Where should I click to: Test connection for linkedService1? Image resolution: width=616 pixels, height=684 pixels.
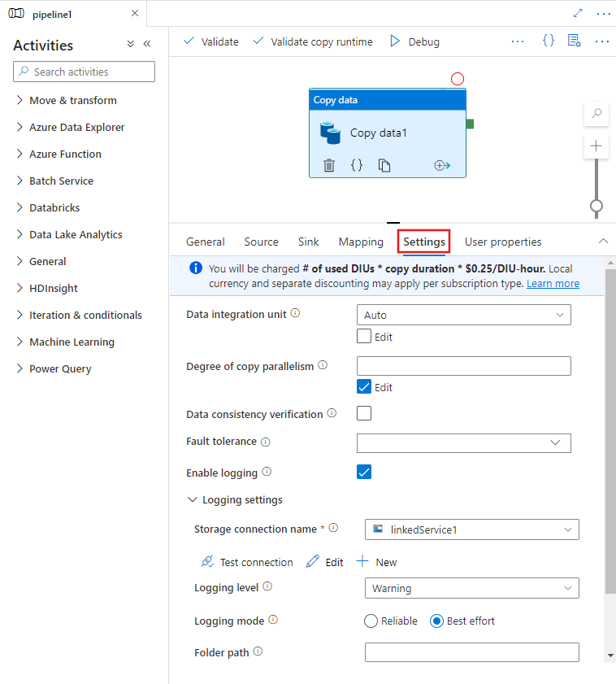(246, 561)
